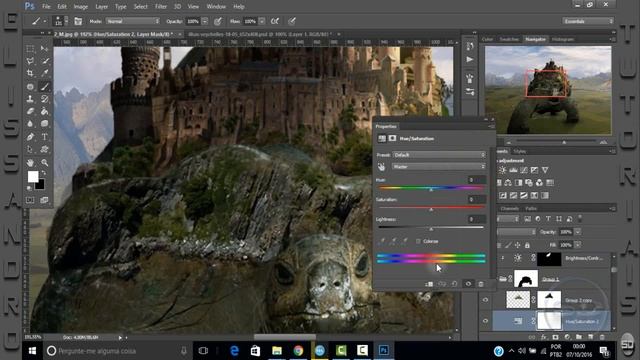The height and width of the screenshot is (360, 640).
Task: Select the Zoom tool
Action: point(44,163)
